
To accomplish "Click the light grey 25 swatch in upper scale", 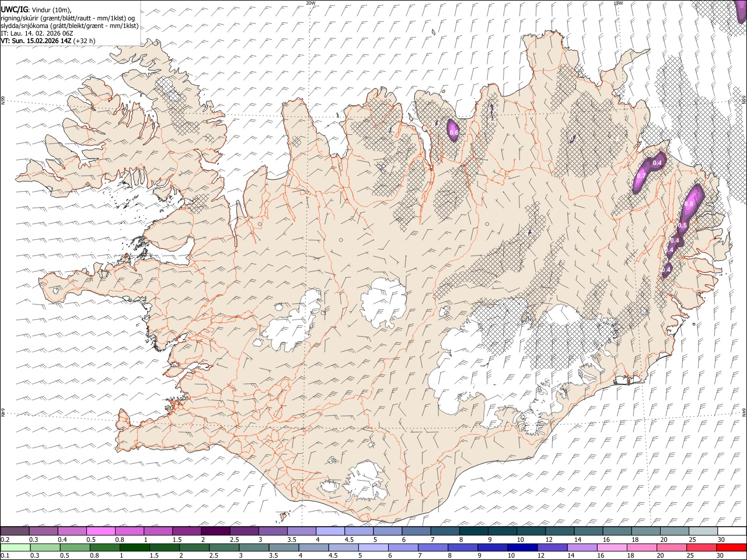I will point(703,531).
